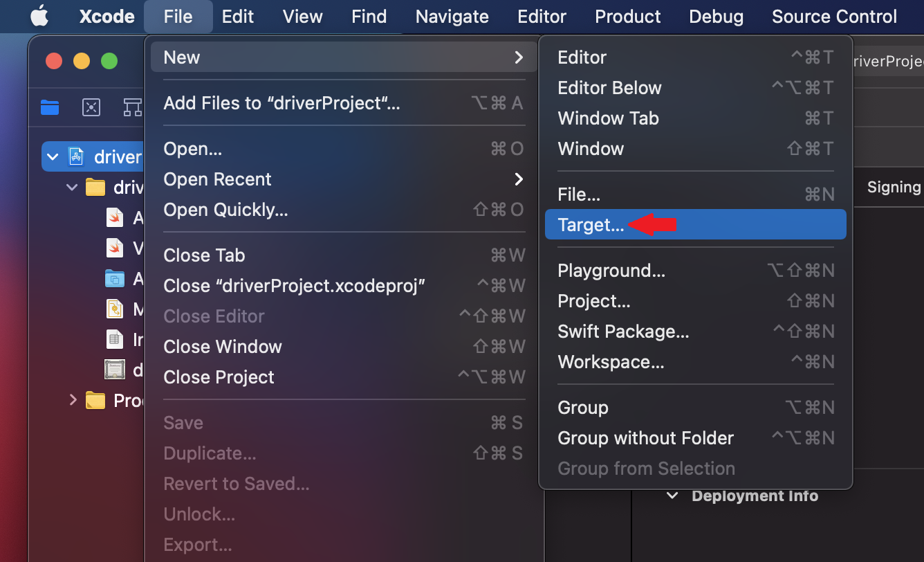Expand the Products folder
The width and height of the screenshot is (924, 562).
tap(73, 399)
